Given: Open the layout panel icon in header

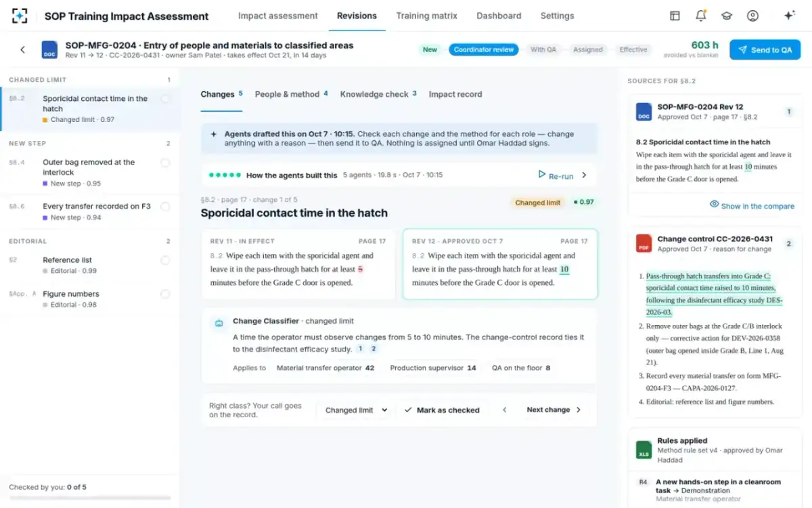Looking at the screenshot, I should [x=675, y=16].
